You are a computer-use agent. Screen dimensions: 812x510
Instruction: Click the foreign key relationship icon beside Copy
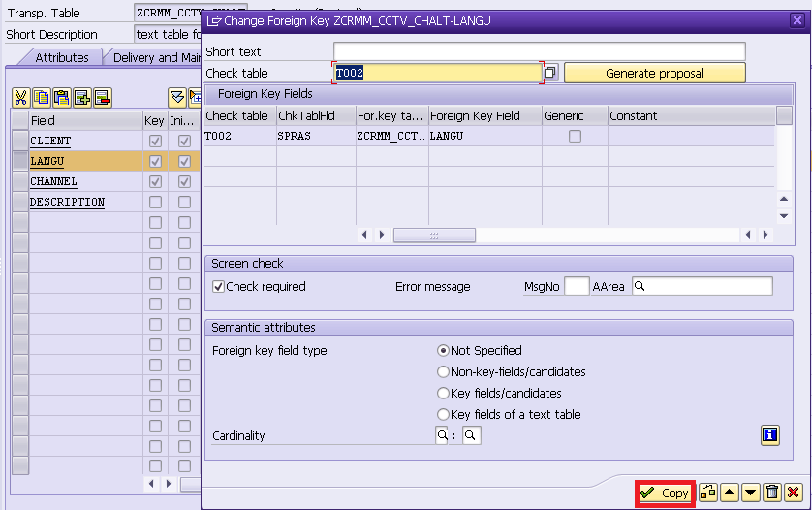coord(708,493)
